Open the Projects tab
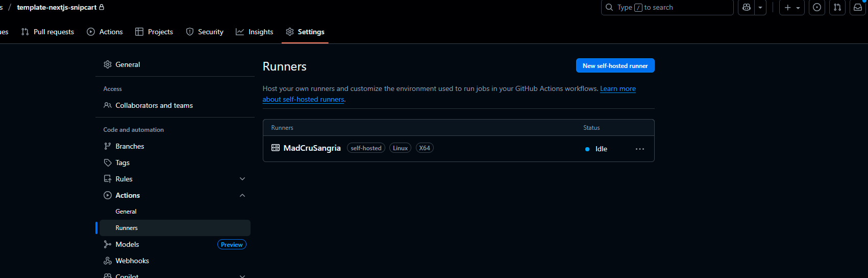The image size is (868, 278). pos(154,32)
